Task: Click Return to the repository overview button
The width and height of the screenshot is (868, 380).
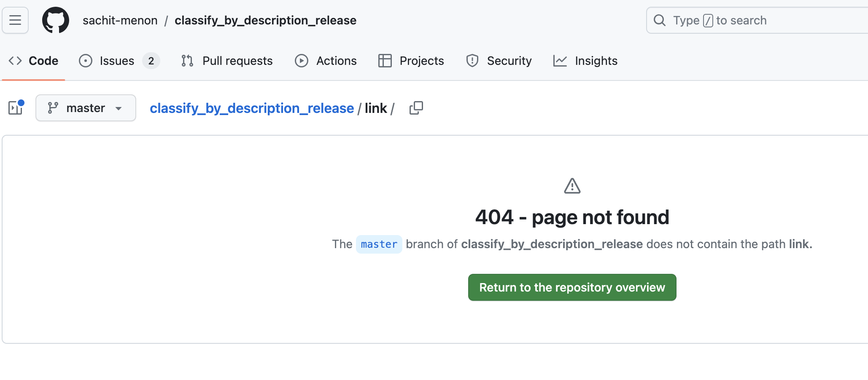Action: [572, 287]
